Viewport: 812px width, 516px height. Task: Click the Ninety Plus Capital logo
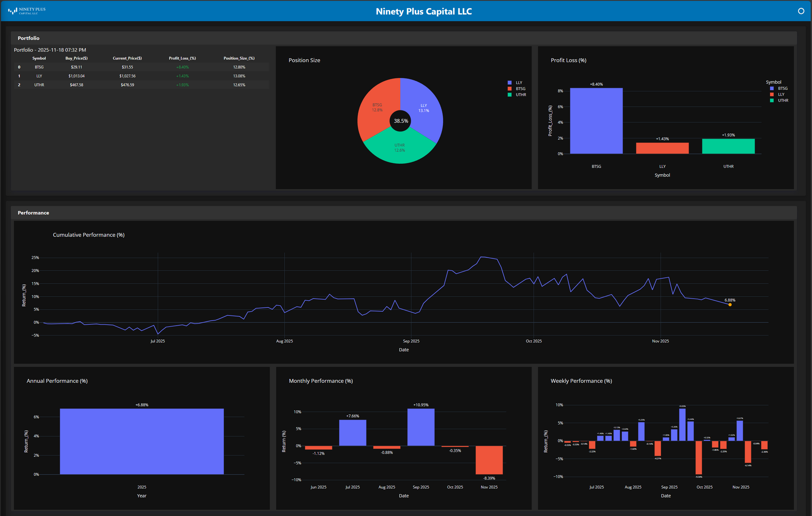[x=27, y=11]
